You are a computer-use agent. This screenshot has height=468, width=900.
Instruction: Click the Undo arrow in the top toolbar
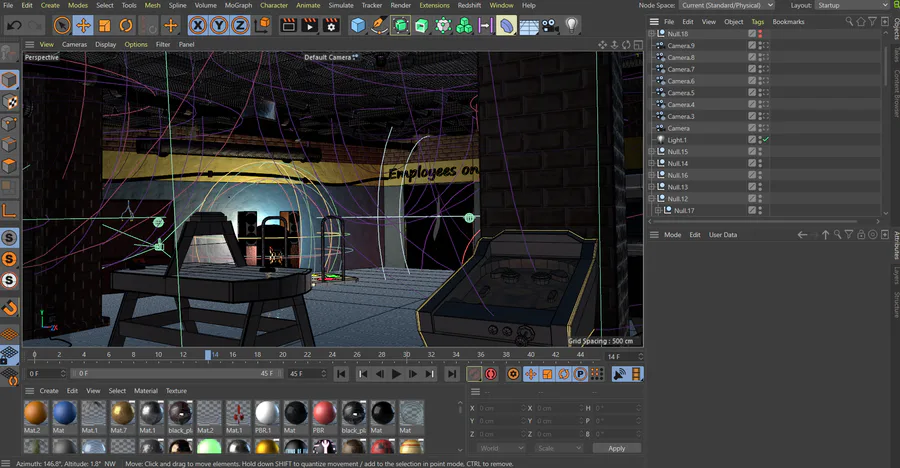tap(15, 25)
